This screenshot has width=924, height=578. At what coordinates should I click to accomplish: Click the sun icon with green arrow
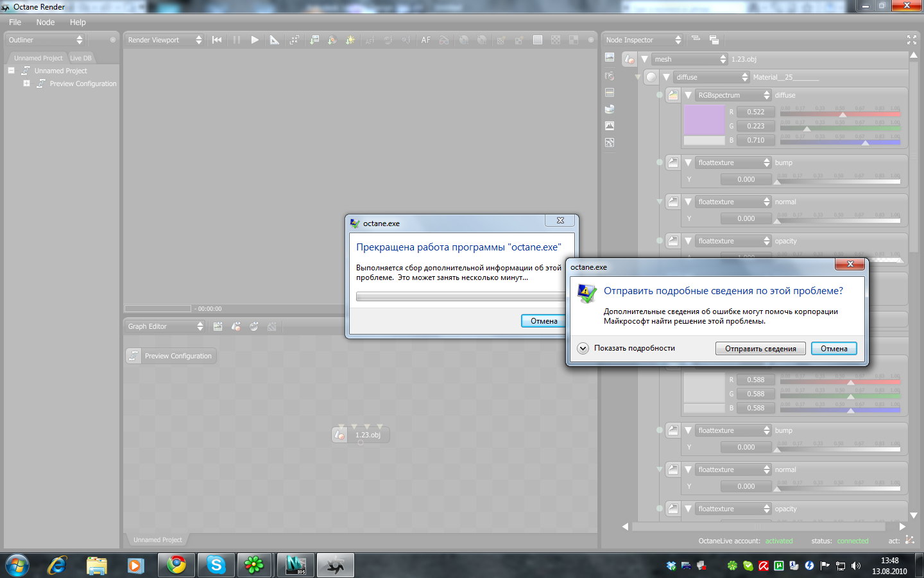(350, 40)
